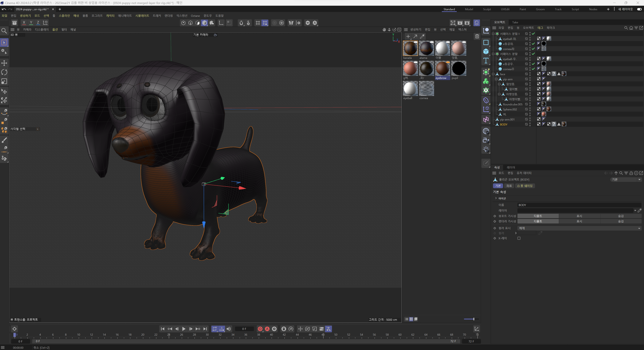This screenshot has width=644, height=350.
Task: Collapse the 윗잇몸. object node
Action: [499, 84]
